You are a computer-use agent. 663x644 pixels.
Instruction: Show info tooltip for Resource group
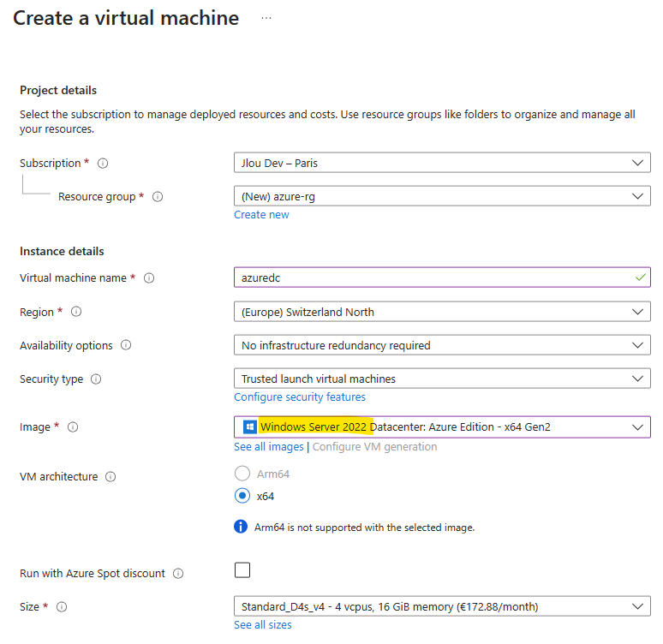pos(158,197)
